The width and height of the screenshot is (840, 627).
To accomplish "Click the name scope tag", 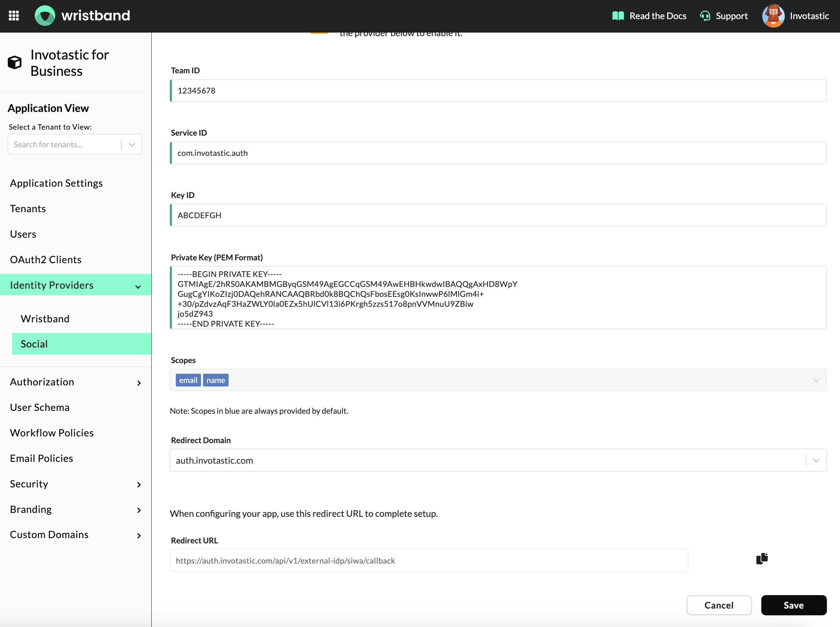I will click(x=216, y=380).
